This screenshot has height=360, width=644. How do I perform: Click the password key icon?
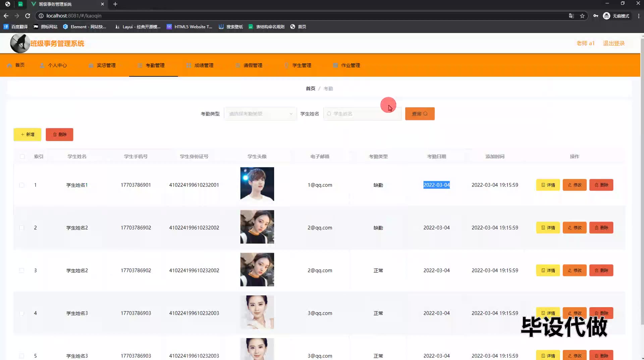click(x=596, y=16)
